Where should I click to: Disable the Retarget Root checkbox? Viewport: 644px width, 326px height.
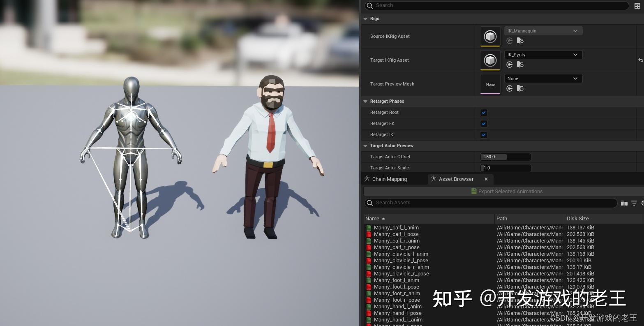484,112
